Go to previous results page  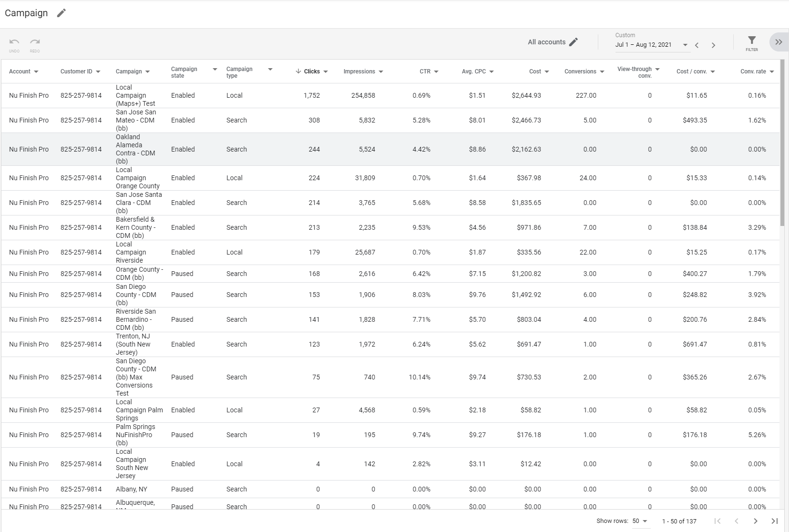click(x=737, y=521)
